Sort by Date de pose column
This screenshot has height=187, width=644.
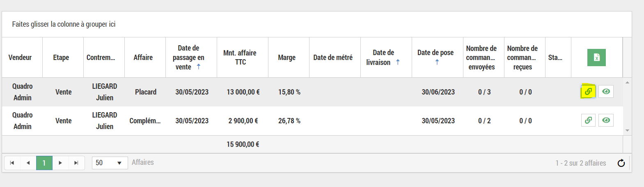[435, 53]
